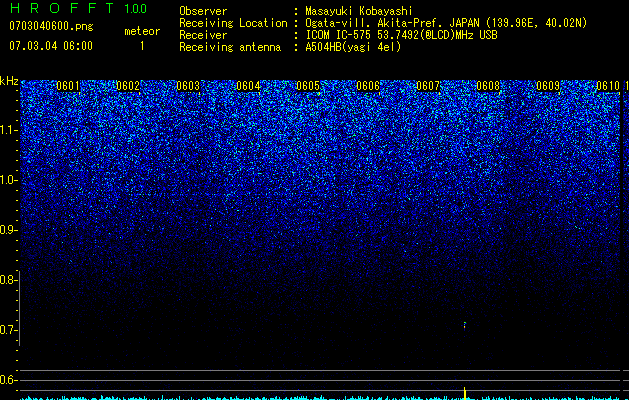
Task: Click the kHz axis unit label
Action: [9, 81]
